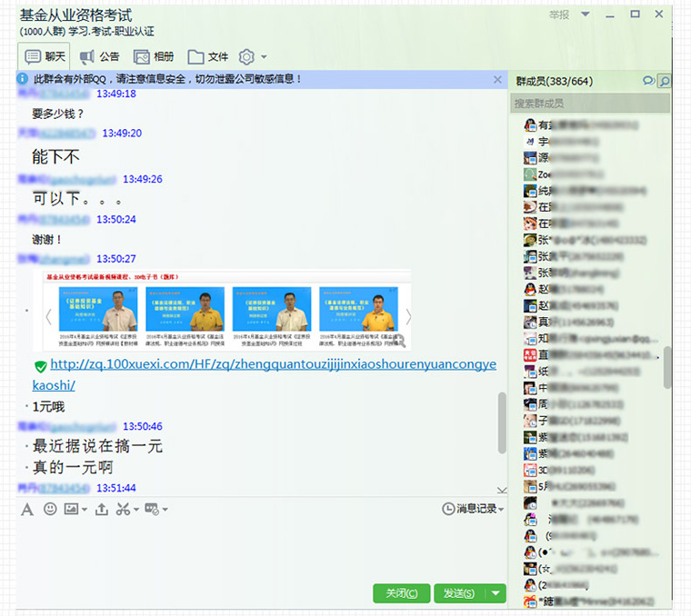Click the send picture icon
Screen dimensions: 691x616
tap(72, 509)
